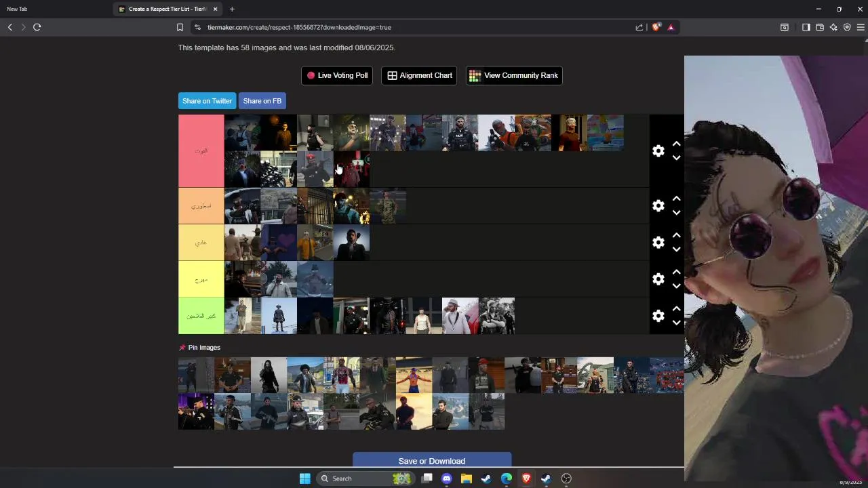The image size is (868, 488).
Task: Open the tab search icon in toolbar
Action: click(x=785, y=27)
